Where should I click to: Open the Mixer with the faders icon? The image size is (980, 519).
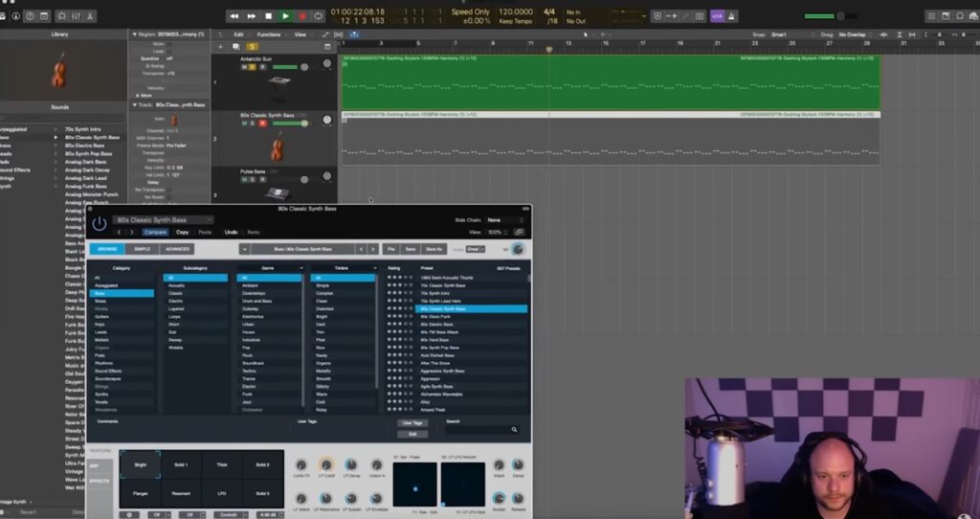click(76, 16)
